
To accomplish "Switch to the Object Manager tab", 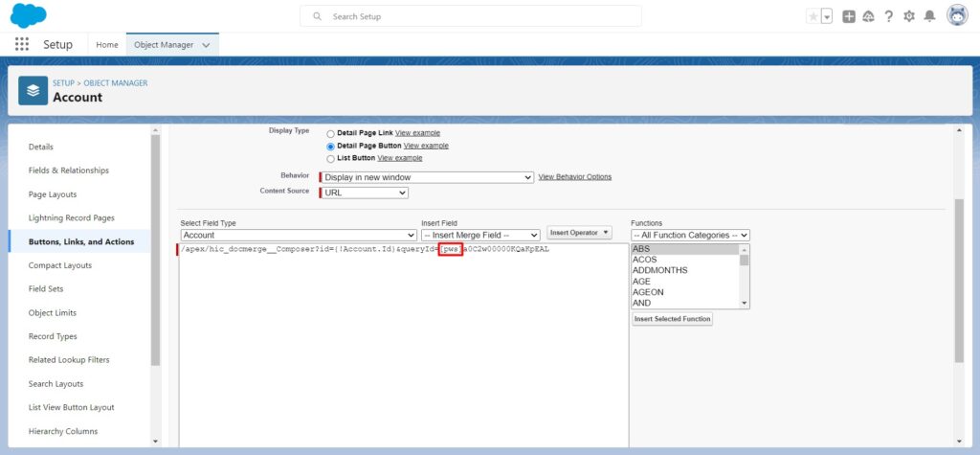I will point(164,45).
